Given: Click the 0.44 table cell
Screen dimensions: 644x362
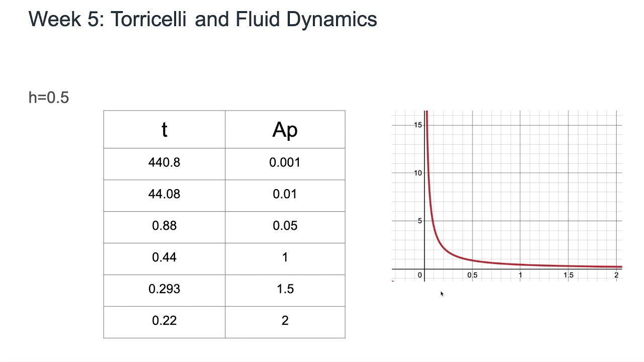Looking at the screenshot, I should pos(164,257).
